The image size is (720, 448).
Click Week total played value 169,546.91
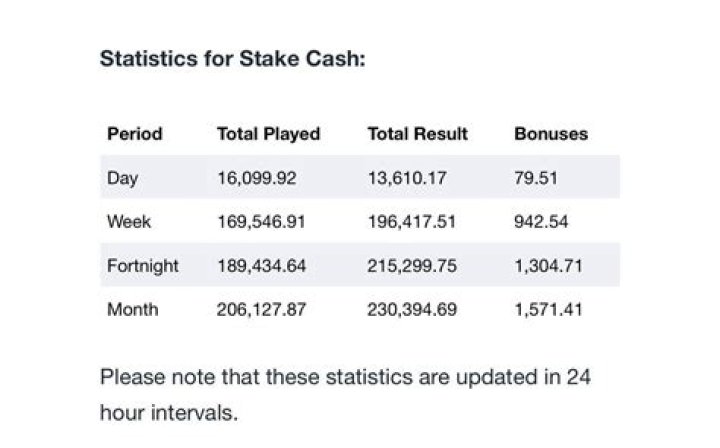point(261,222)
